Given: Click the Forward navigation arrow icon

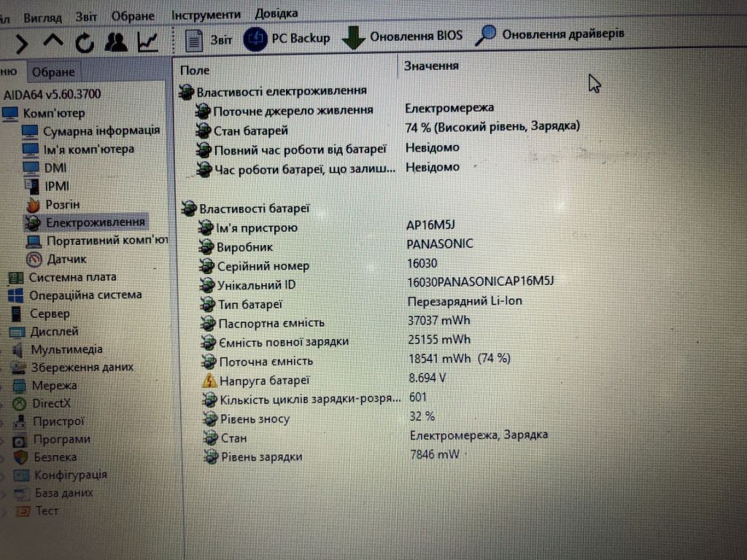Looking at the screenshot, I should coord(21,44).
